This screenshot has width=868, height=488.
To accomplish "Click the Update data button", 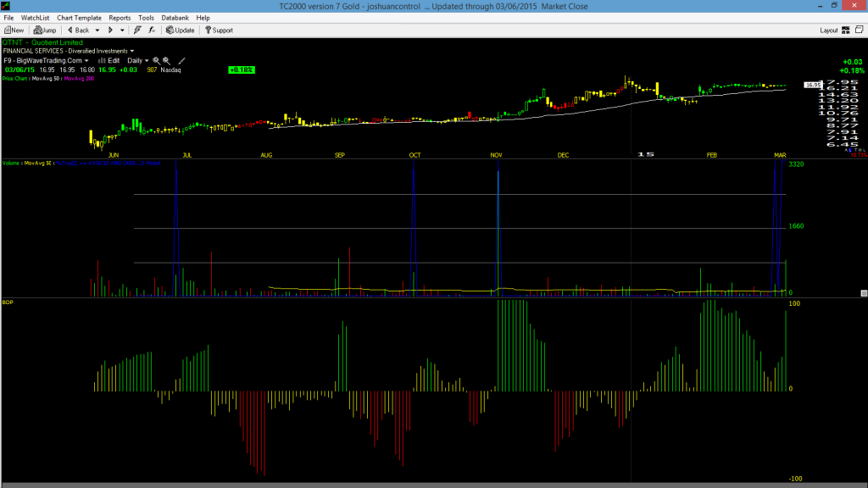I will click(180, 30).
